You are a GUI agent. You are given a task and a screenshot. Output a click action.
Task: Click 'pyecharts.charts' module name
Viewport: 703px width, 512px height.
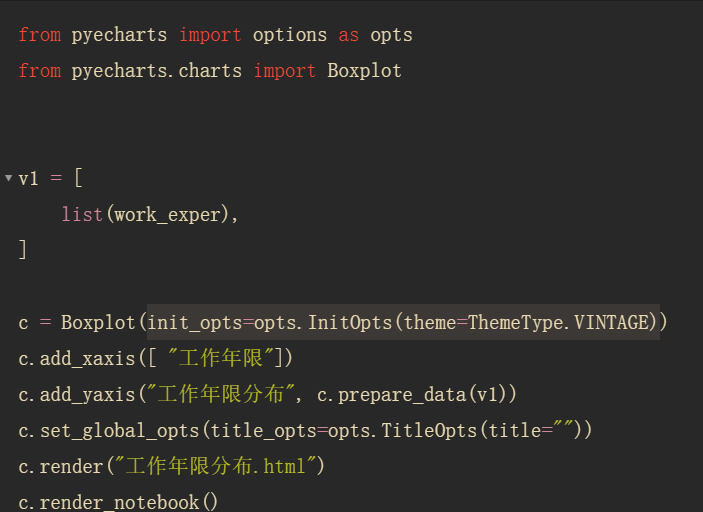156,71
